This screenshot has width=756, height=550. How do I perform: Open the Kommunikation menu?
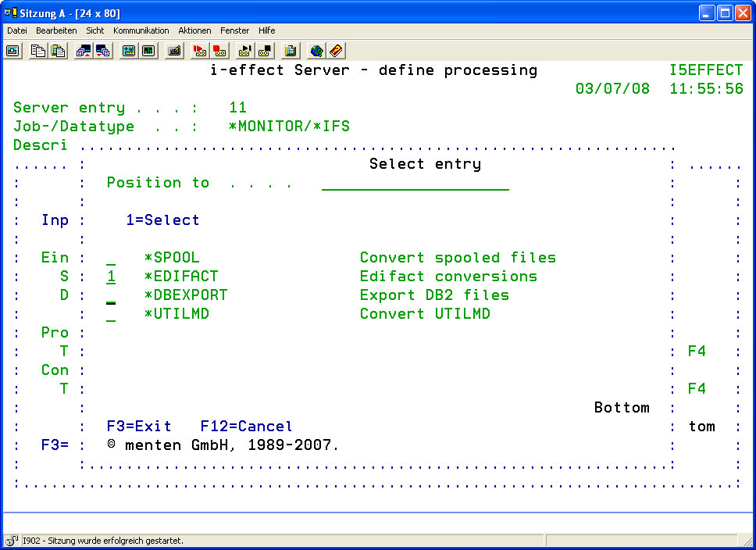141,30
